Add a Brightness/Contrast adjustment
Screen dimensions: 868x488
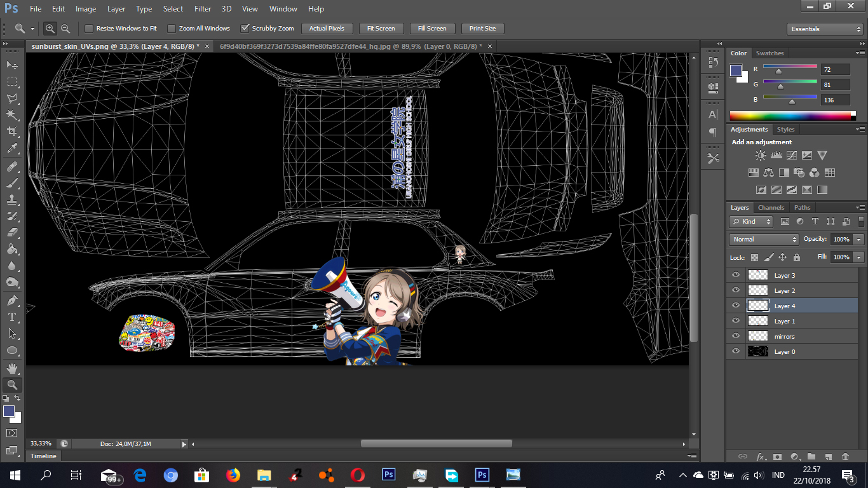click(x=761, y=155)
